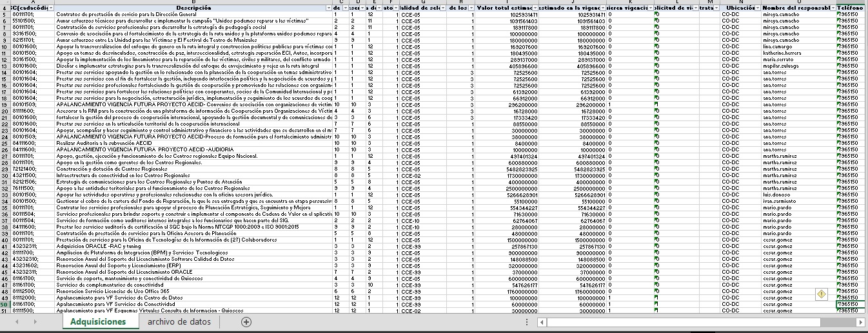Switch to the archivo de datos sheet tab

(179, 321)
